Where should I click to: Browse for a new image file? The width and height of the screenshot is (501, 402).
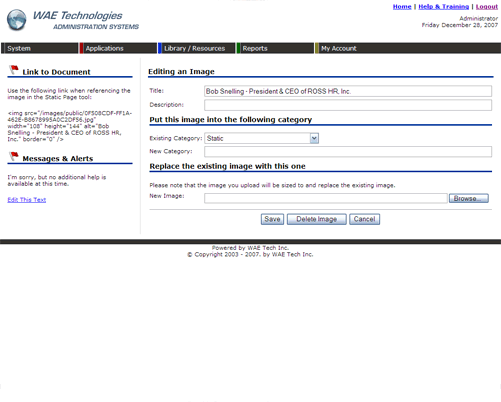[x=469, y=198]
